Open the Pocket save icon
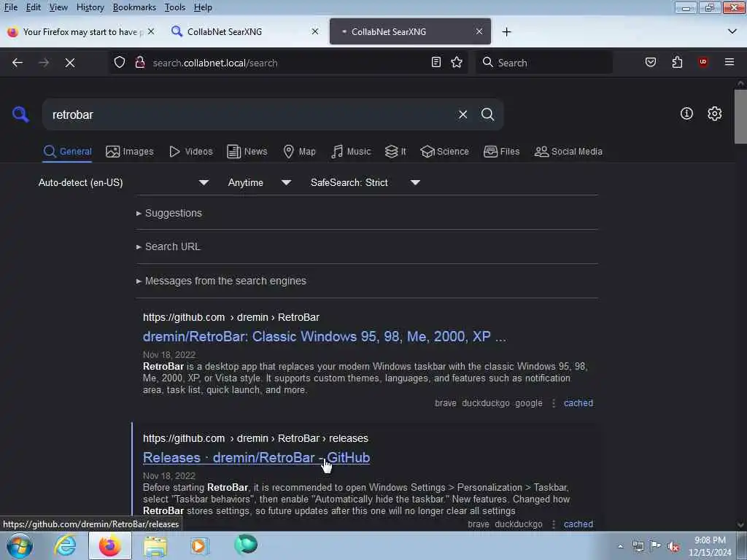The image size is (747, 560). click(x=651, y=63)
